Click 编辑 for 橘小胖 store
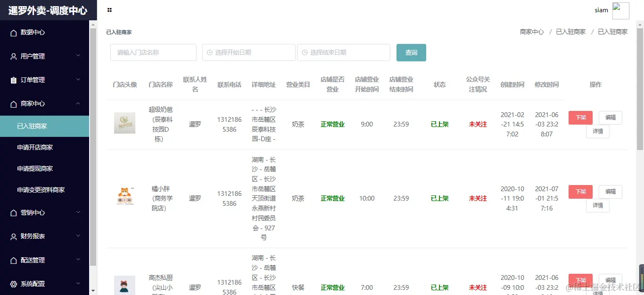644x295 pixels. (x=611, y=192)
